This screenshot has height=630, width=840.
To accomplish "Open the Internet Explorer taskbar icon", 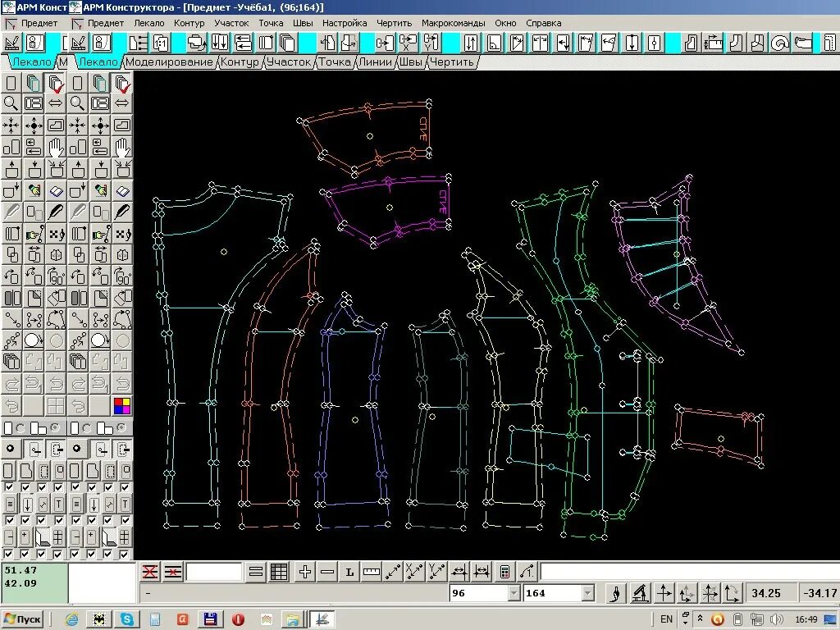I will point(71,619).
